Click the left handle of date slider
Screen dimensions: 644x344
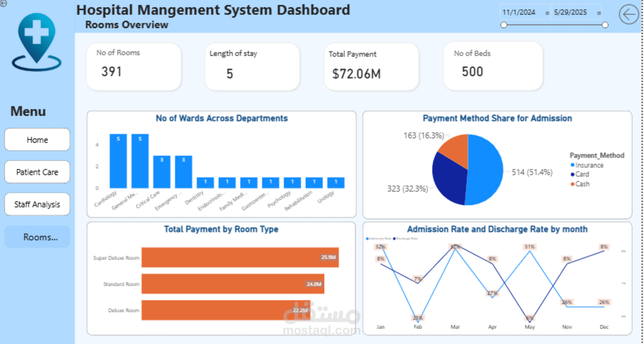pos(504,25)
